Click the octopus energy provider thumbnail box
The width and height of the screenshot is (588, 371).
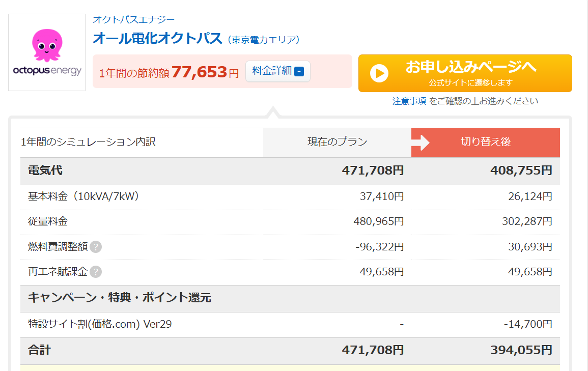(47, 52)
